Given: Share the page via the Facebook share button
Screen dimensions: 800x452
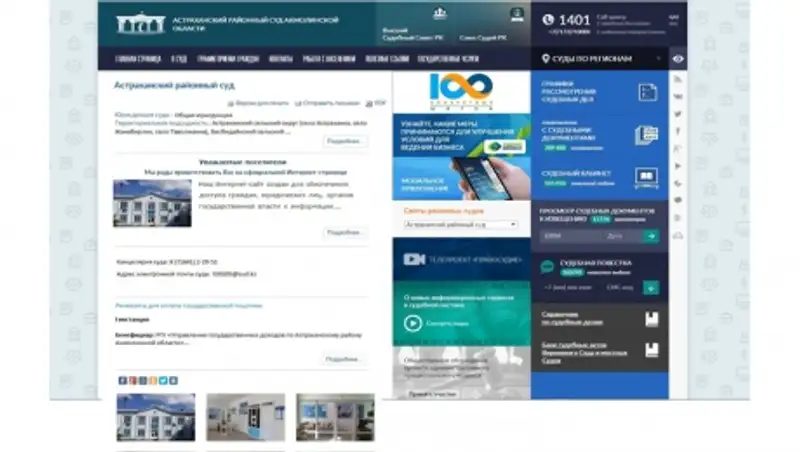Looking at the screenshot, I should click(x=122, y=381).
